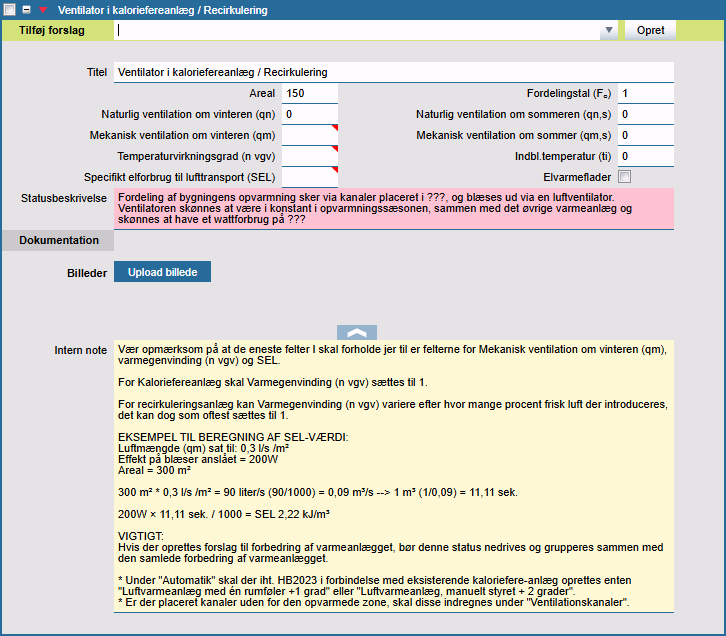Tick the checkbox in the title bar
This screenshot has height=636, width=726.
coord(10,9)
